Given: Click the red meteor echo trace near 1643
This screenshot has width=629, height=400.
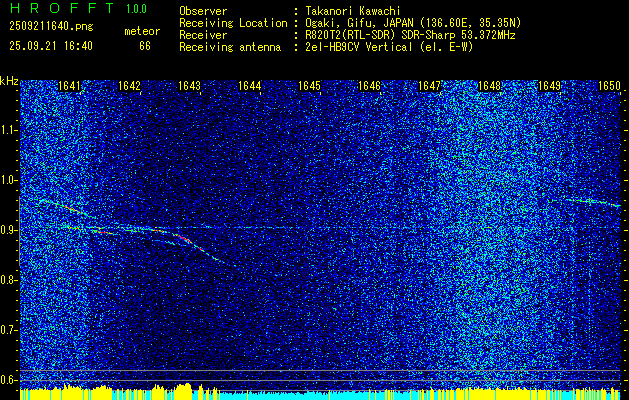Looking at the screenshot, I should click(x=183, y=238).
